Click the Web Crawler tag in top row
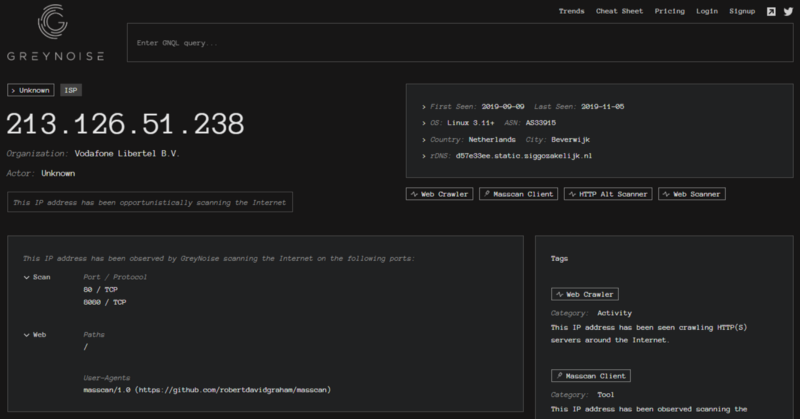 click(439, 194)
